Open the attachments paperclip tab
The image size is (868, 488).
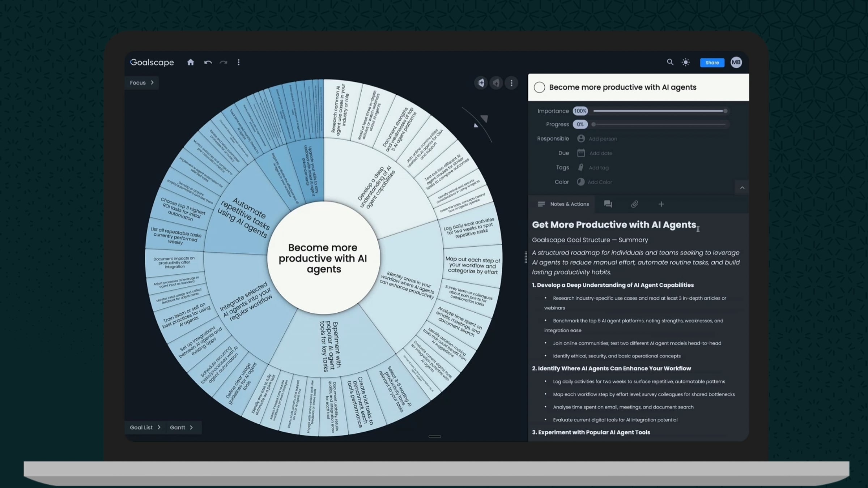[634, 204]
